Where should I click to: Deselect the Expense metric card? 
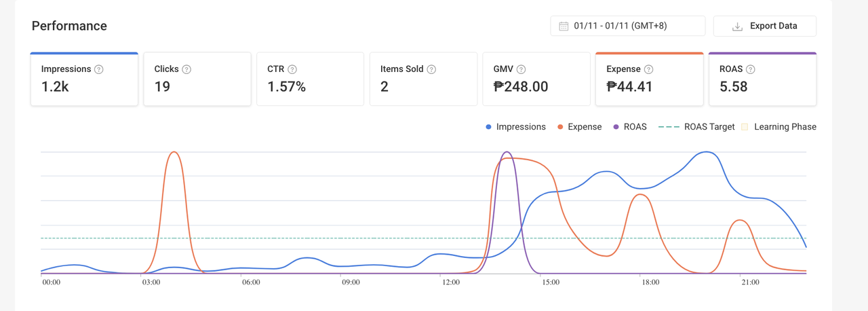click(x=649, y=79)
